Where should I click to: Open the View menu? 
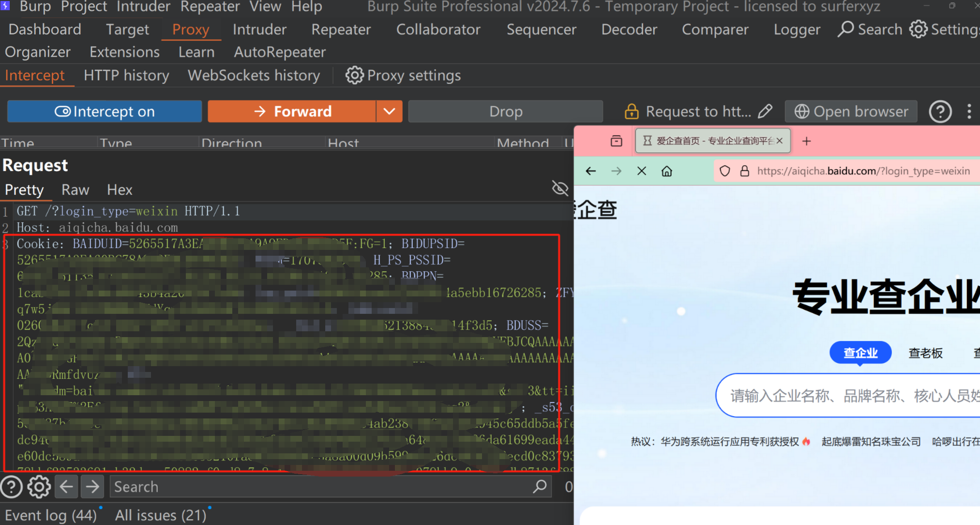point(265,7)
